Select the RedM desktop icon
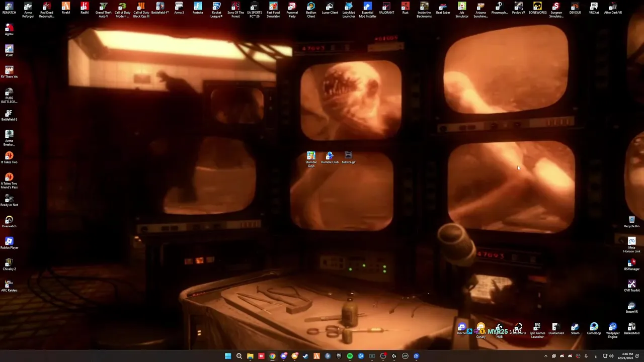644x362 pixels. 85,8
